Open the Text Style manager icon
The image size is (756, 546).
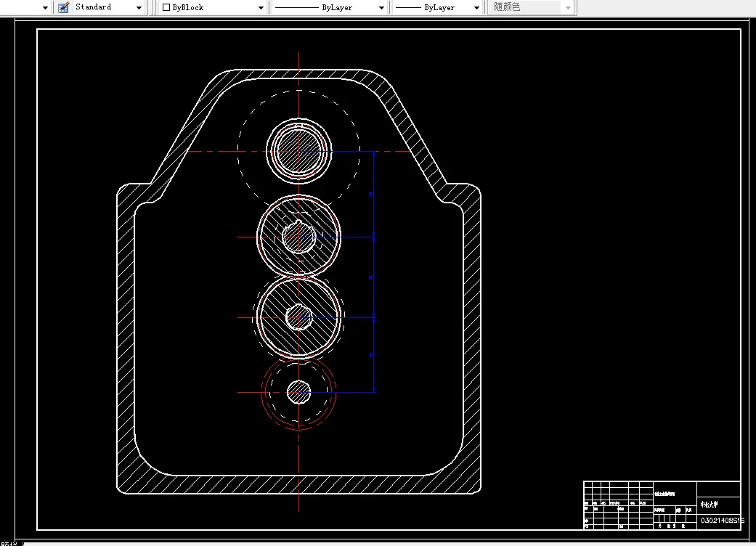(63, 7)
